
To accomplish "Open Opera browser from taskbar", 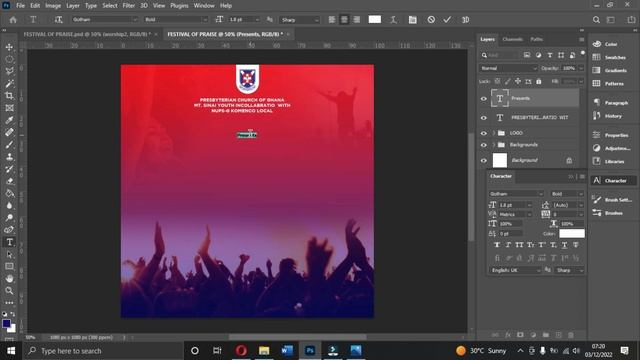I will point(241,351).
